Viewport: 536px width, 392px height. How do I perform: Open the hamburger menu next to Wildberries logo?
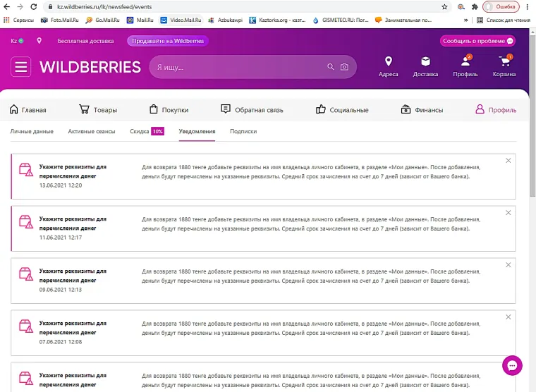pos(21,67)
